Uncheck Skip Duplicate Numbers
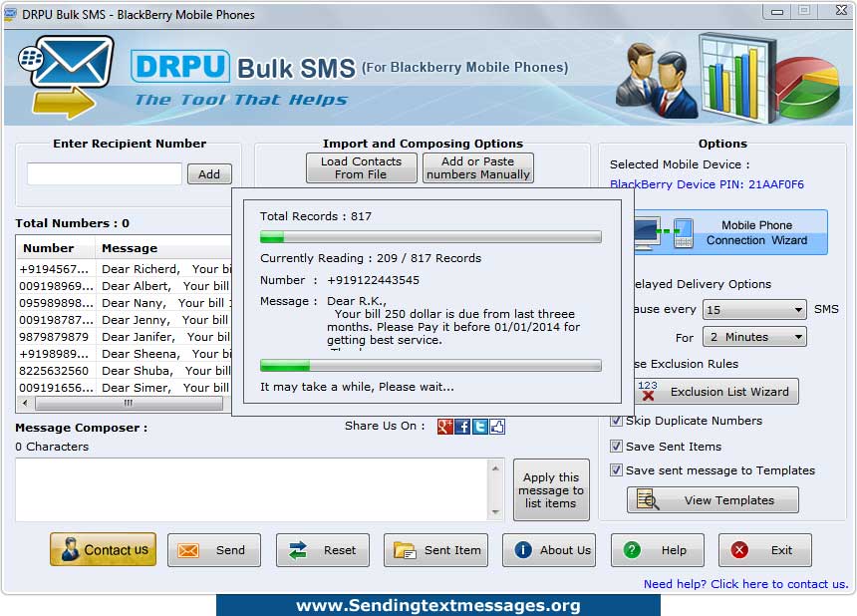 (x=616, y=421)
